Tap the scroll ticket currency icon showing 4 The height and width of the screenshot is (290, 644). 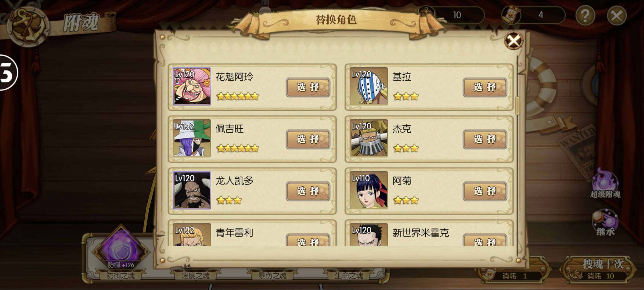(511, 15)
